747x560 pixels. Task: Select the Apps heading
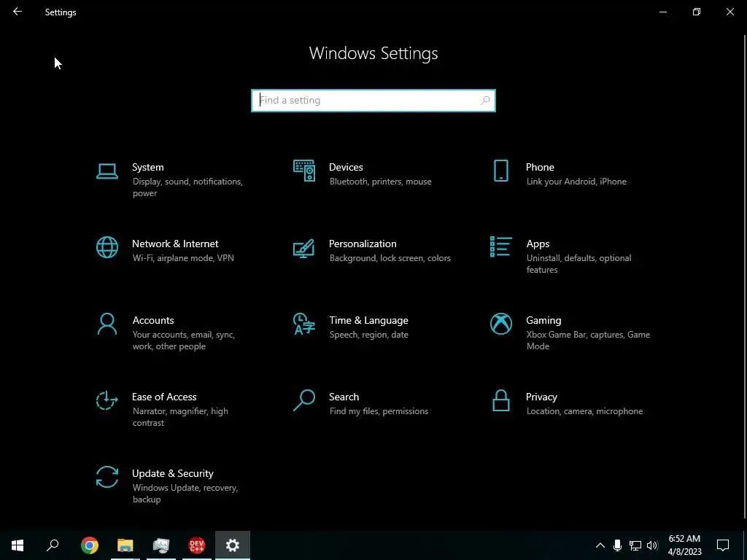(538, 244)
